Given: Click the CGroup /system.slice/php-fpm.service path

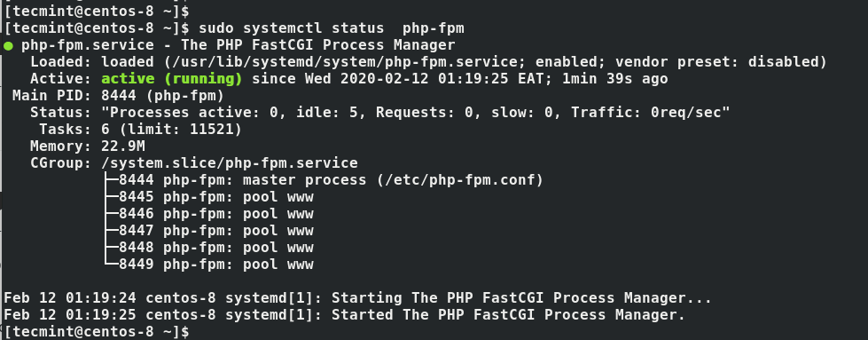Looking at the screenshot, I should tap(230, 163).
